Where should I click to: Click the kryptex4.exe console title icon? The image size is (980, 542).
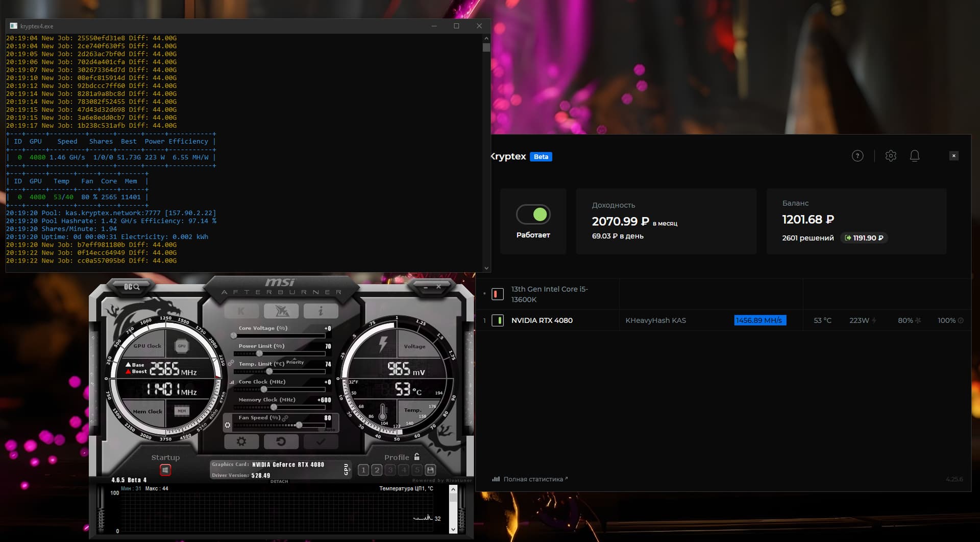pos(13,26)
